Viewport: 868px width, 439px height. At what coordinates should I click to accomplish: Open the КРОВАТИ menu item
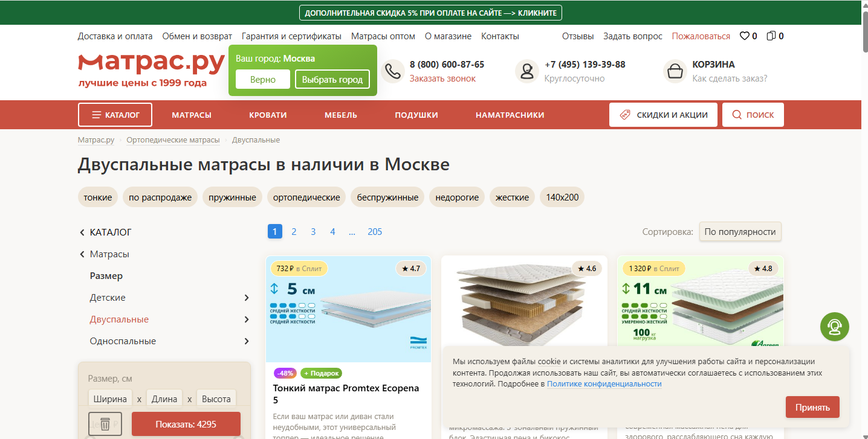point(268,115)
